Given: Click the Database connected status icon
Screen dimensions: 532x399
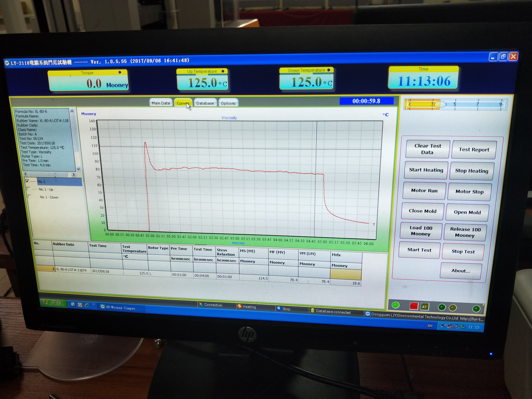Looking at the screenshot, I should click(x=312, y=310).
